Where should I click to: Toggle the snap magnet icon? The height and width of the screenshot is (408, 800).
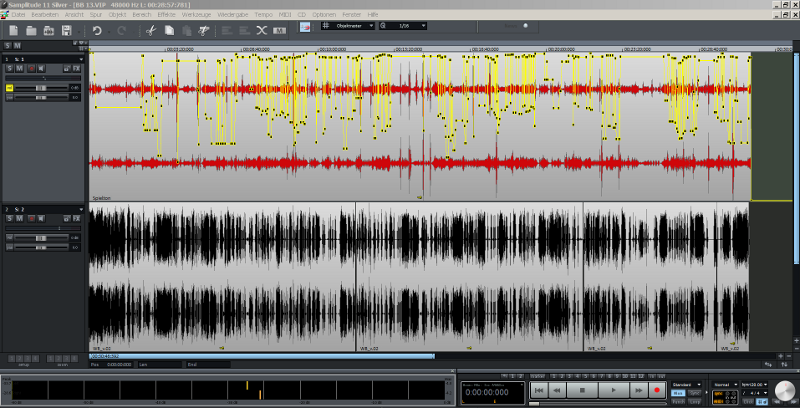tap(305, 27)
